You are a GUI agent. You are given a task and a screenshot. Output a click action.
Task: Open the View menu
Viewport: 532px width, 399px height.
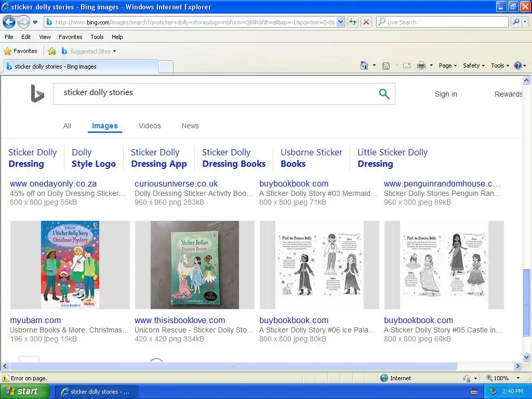click(45, 37)
